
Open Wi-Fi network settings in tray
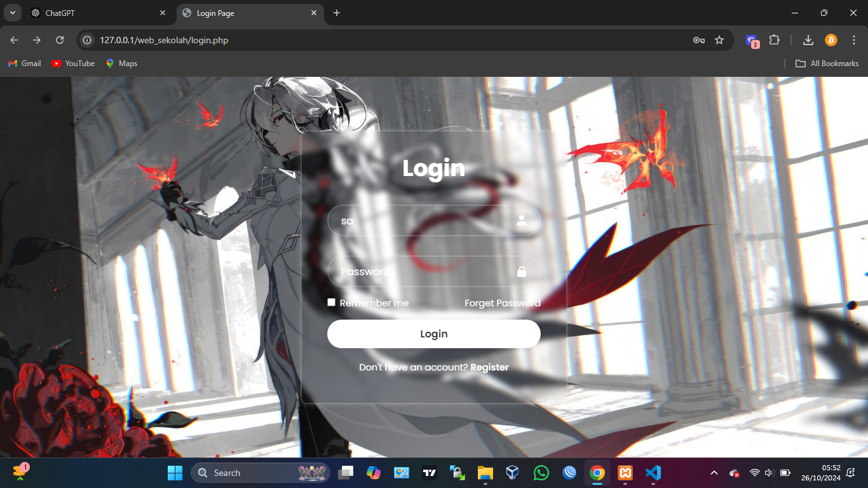pyautogui.click(x=755, y=473)
